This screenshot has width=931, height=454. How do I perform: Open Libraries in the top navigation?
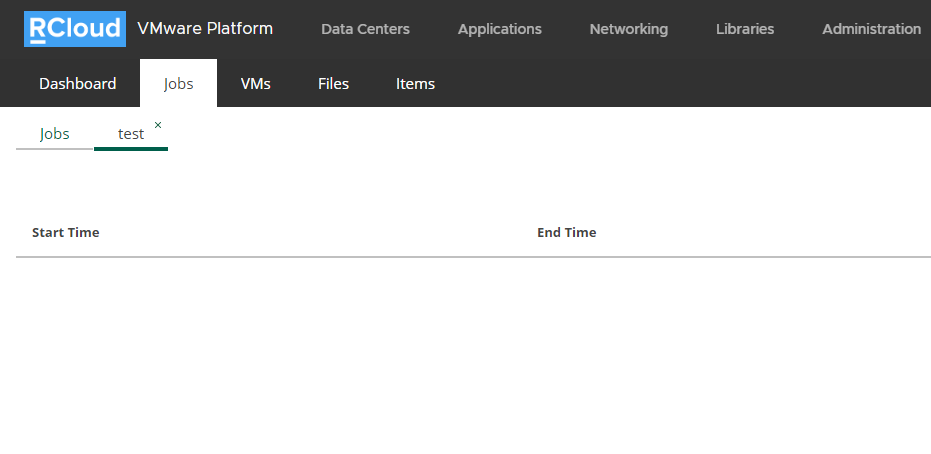(x=745, y=29)
